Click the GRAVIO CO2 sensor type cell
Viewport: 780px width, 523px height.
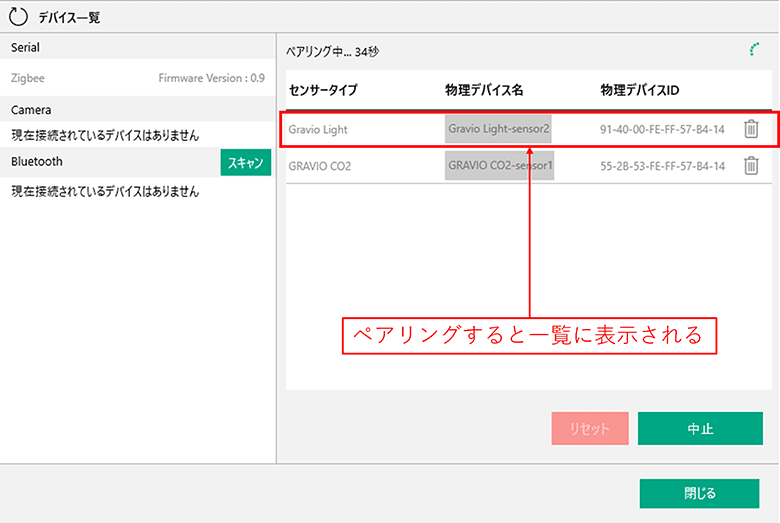tap(320, 166)
